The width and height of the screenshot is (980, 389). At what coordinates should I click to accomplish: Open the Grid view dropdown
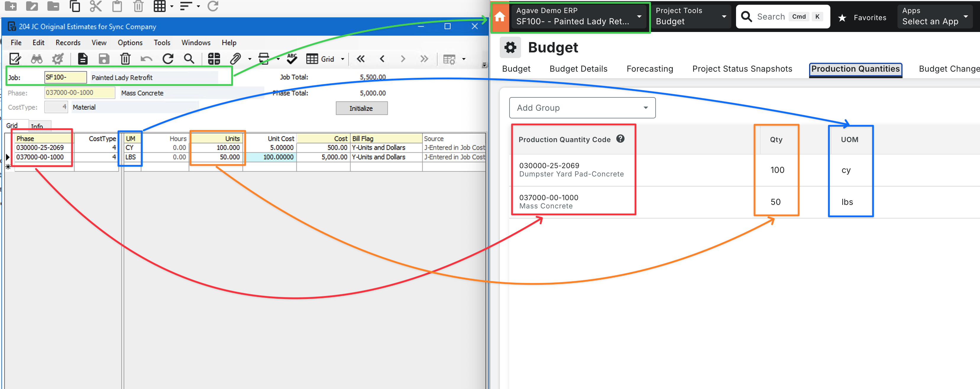coord(342,59)
